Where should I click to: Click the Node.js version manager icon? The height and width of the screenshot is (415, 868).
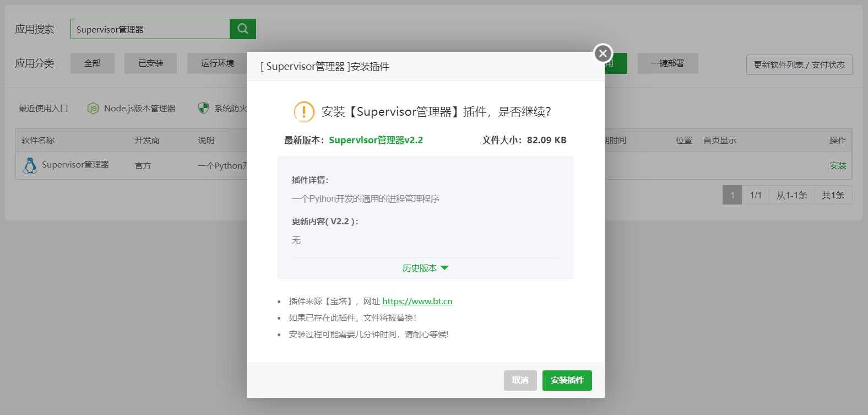pyautogui.click(x=93, y=109)
